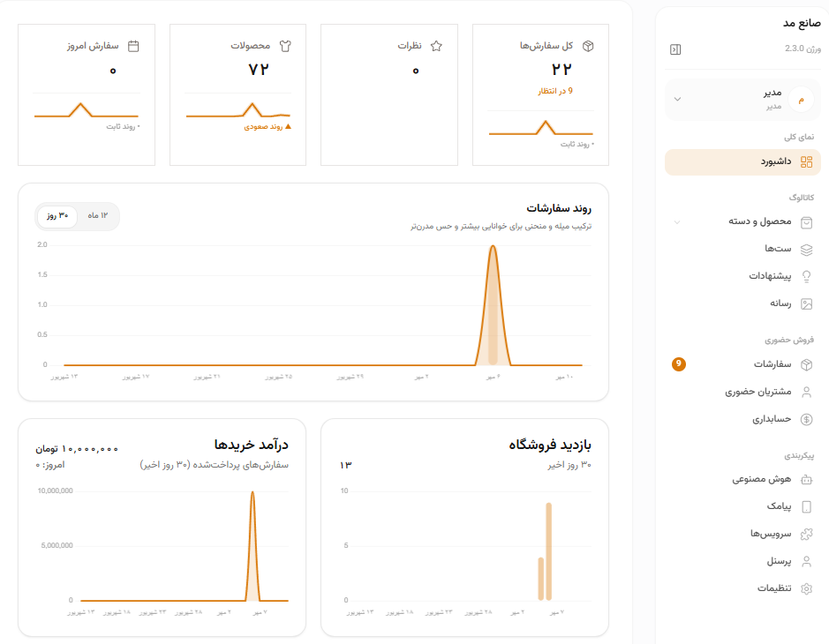The width and height of the screenshot is (829, 644).
Task: Click the رسانه image icon
Action: point(806,303)
